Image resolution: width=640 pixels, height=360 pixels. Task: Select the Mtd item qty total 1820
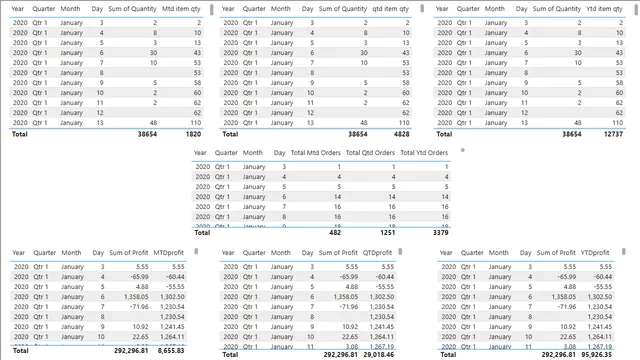(x=193, y=134)
